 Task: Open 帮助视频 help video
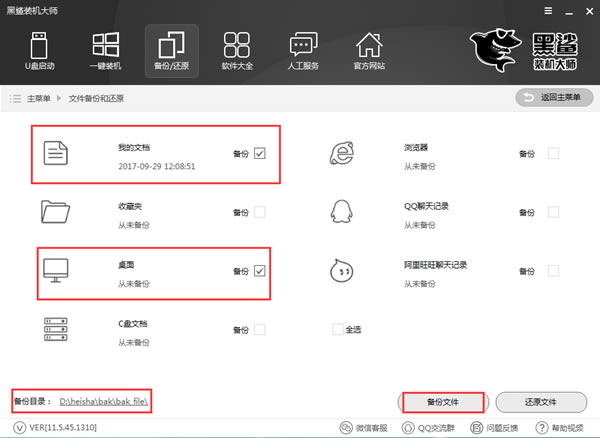click(x=559, y=428)
